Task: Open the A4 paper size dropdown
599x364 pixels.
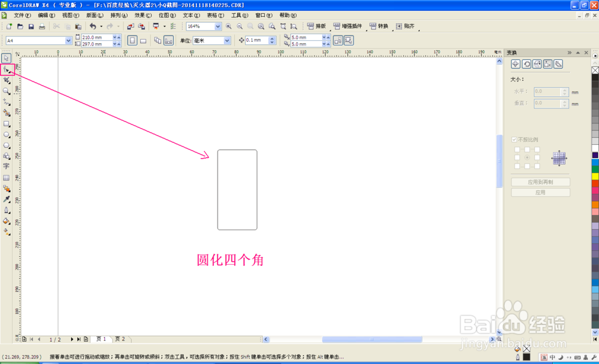Action: pyautogui.click(x=68, y=40)
